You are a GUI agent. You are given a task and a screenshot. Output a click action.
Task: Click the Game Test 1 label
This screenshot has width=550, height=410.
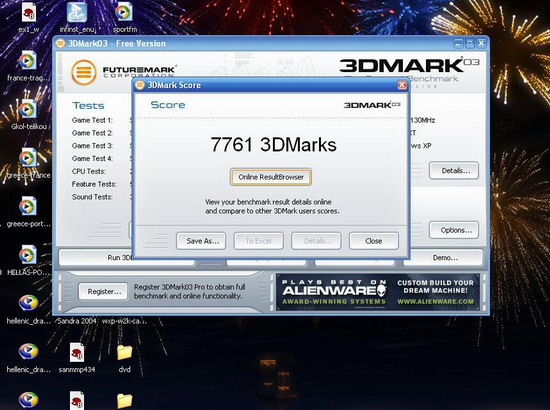pyautogui.click(x=92, y=120)
